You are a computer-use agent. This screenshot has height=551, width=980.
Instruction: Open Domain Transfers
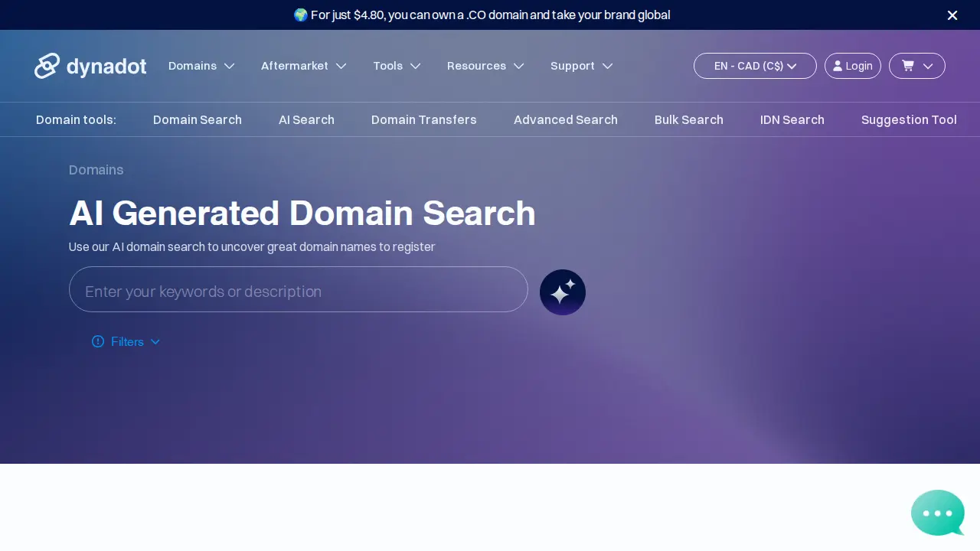click(424, 119)
